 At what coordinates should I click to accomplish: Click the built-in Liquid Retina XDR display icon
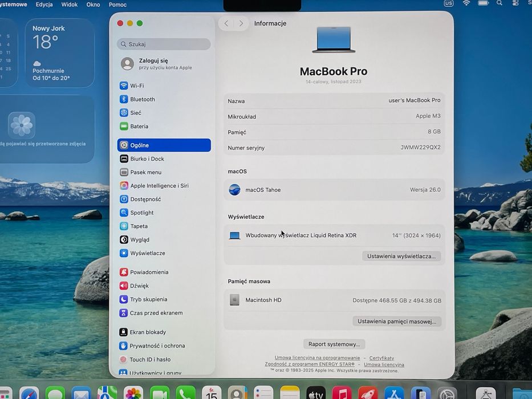coord(234,235)
